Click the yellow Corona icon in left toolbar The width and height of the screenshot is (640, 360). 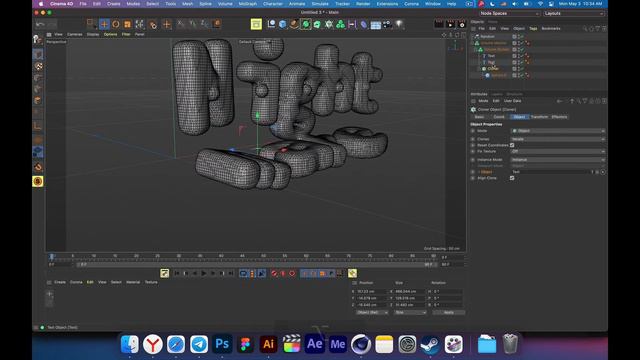(x=38, y=181)
